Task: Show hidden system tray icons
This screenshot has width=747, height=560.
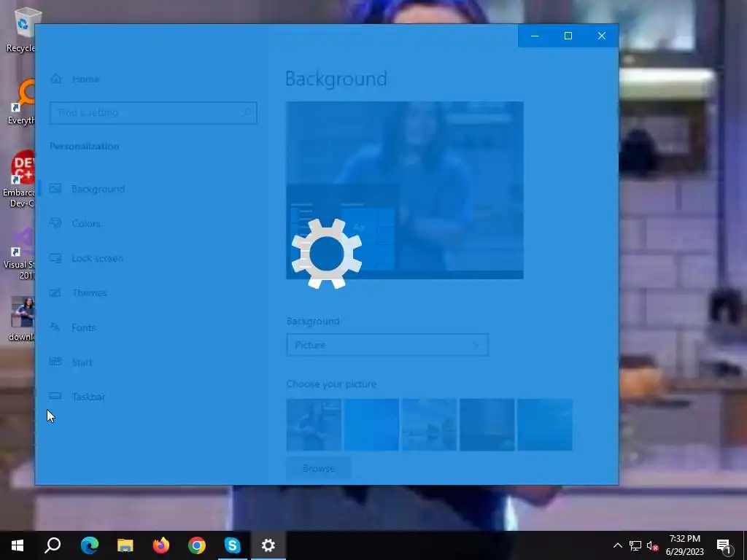Action: [x=617, y=545]
